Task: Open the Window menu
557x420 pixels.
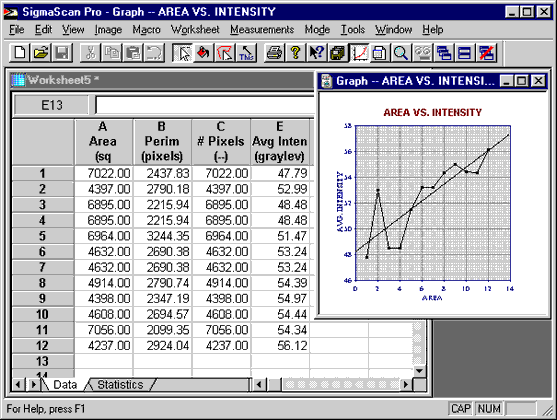Action: pos(394,29)
